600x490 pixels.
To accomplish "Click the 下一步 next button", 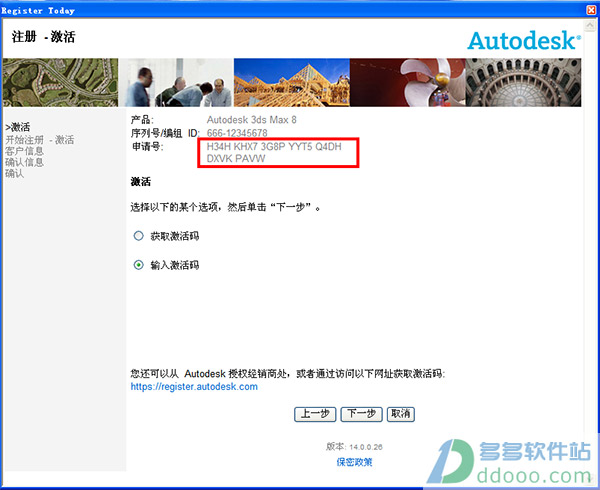I will [x=361, y=414].
